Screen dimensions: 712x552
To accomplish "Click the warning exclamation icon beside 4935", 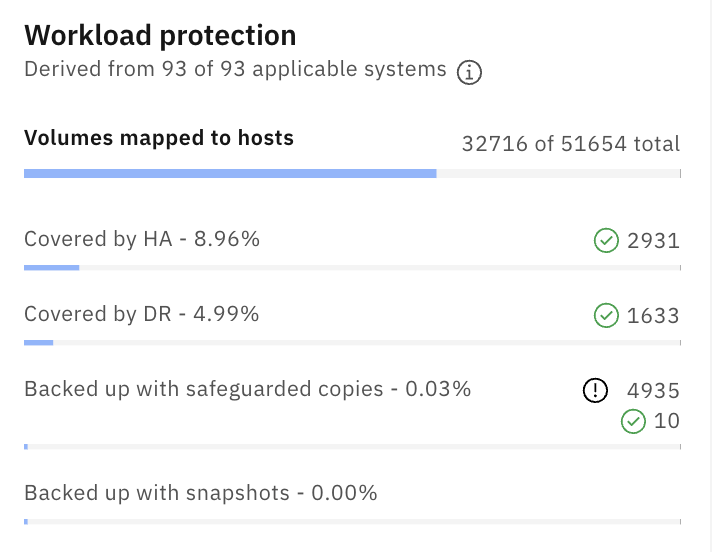I will pyautogui.click(x=595, y=390).
